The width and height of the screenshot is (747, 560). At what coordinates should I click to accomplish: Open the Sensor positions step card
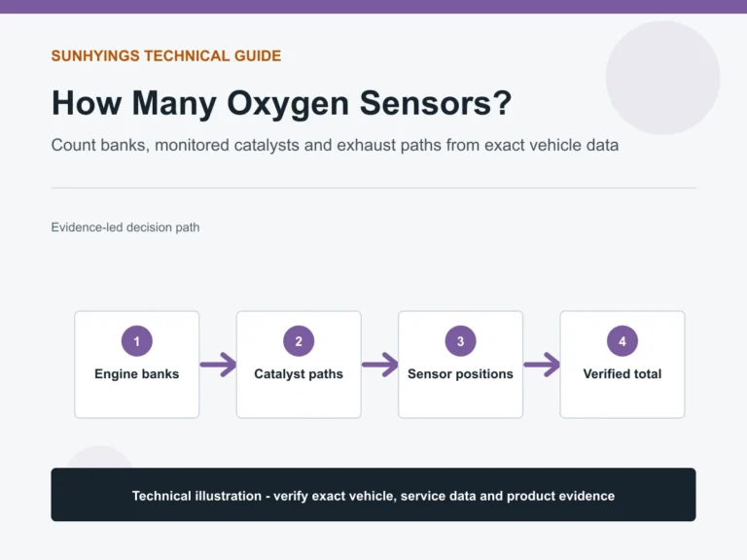click(x=461, y=365)
